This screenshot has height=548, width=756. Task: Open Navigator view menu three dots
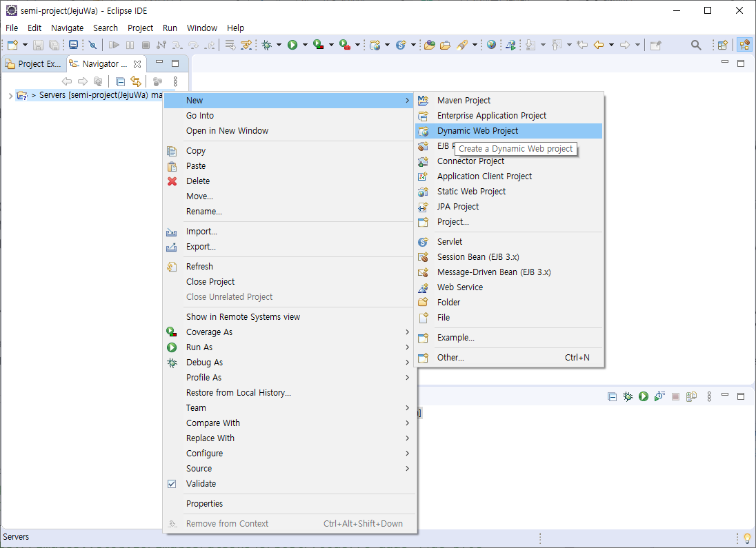coord(175,81)
